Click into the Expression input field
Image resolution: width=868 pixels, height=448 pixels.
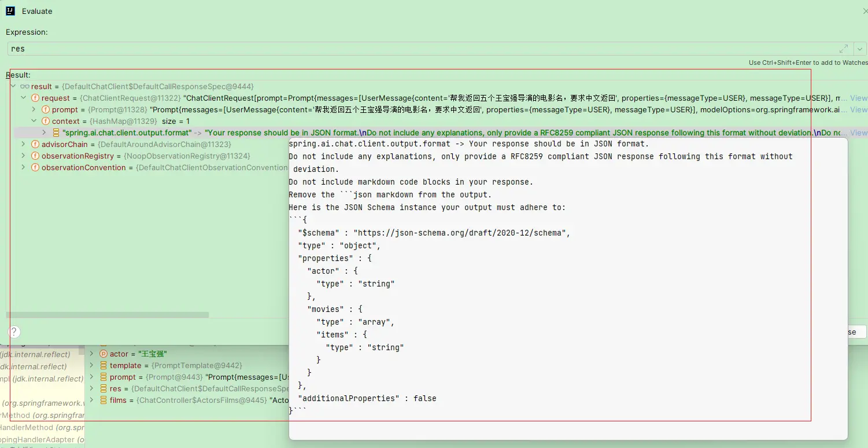click(405, 49)
